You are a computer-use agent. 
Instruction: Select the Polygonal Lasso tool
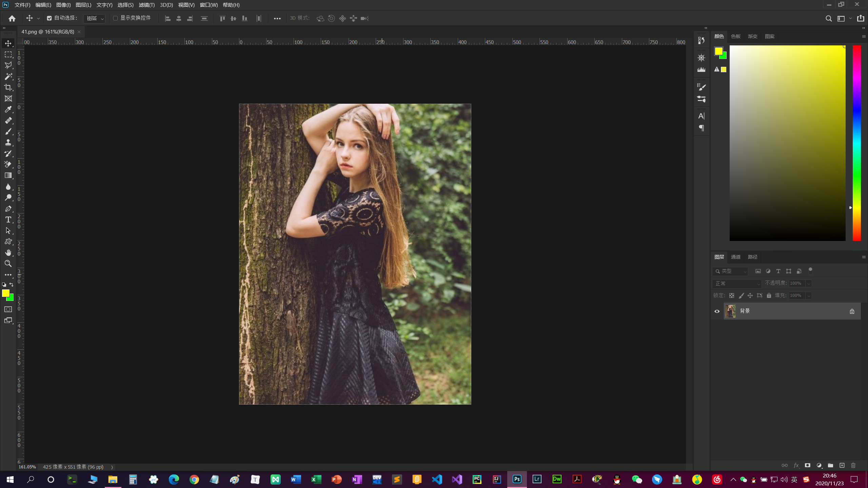click(8, 65)
